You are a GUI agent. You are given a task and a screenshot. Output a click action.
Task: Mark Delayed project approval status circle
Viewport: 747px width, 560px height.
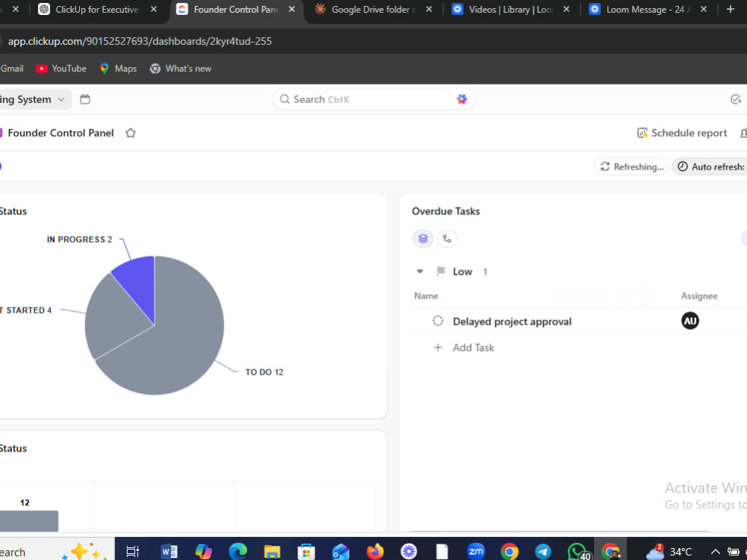(438, 321)
